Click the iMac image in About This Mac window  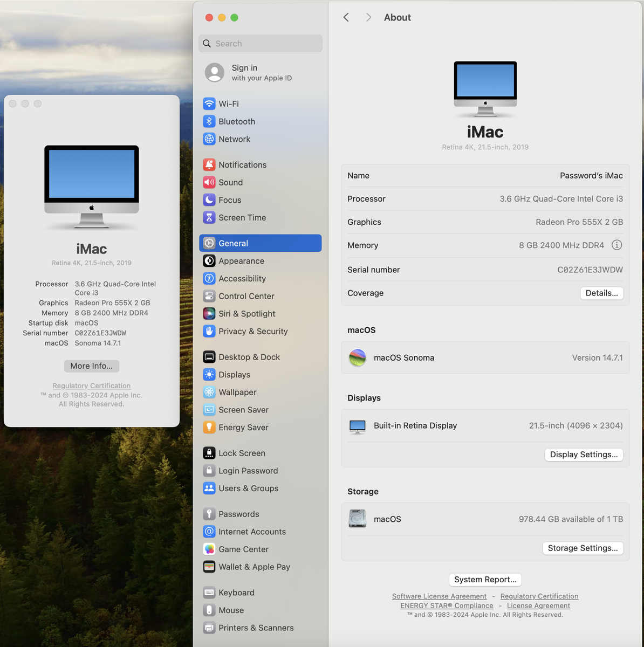pos(92,187)
